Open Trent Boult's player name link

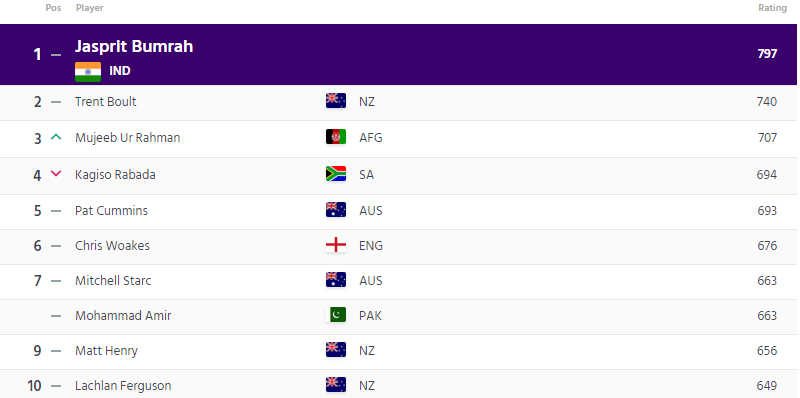[x=106, y=102]
